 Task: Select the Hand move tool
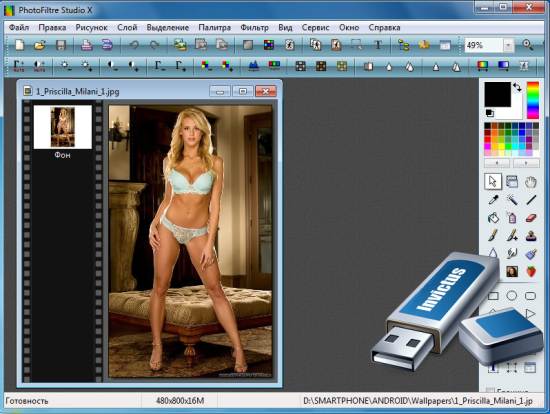(x=531, y=181)
